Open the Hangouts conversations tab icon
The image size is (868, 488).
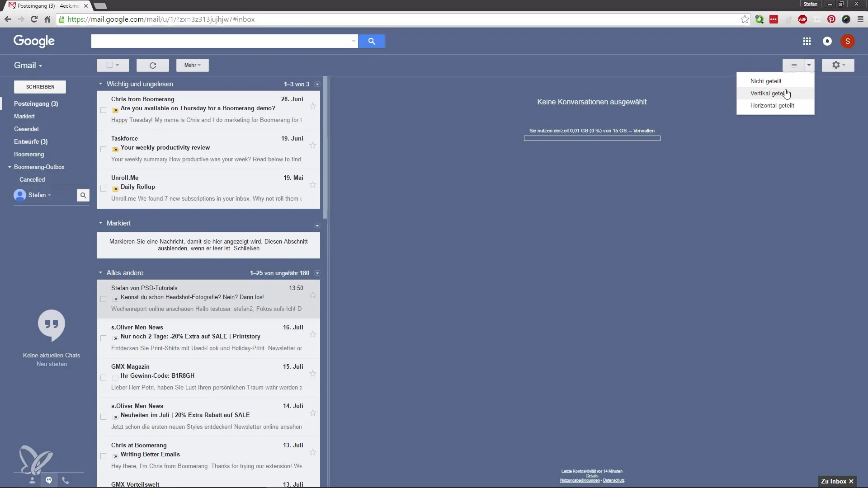click(49, 480)
